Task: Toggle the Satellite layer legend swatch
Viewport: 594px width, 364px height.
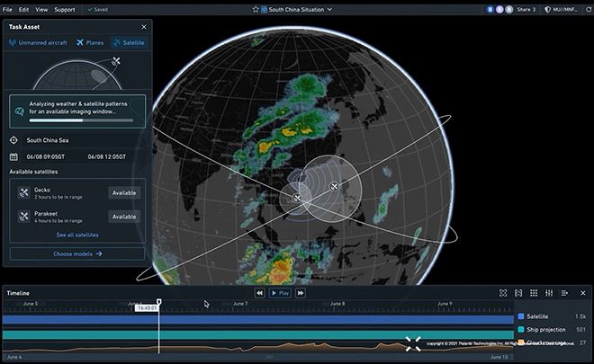Action: pos(521,316)
